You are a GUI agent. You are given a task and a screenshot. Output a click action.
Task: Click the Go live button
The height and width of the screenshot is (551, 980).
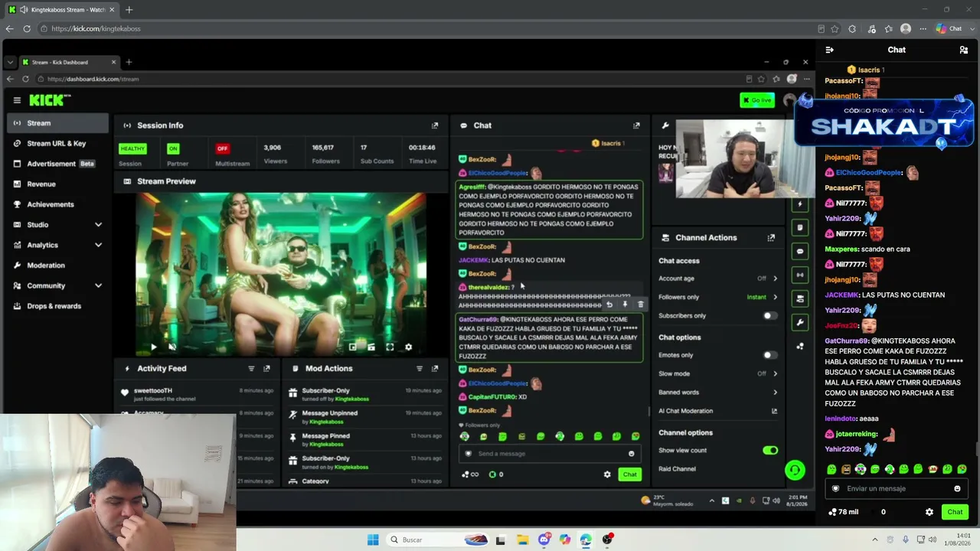tap(757, 100)
